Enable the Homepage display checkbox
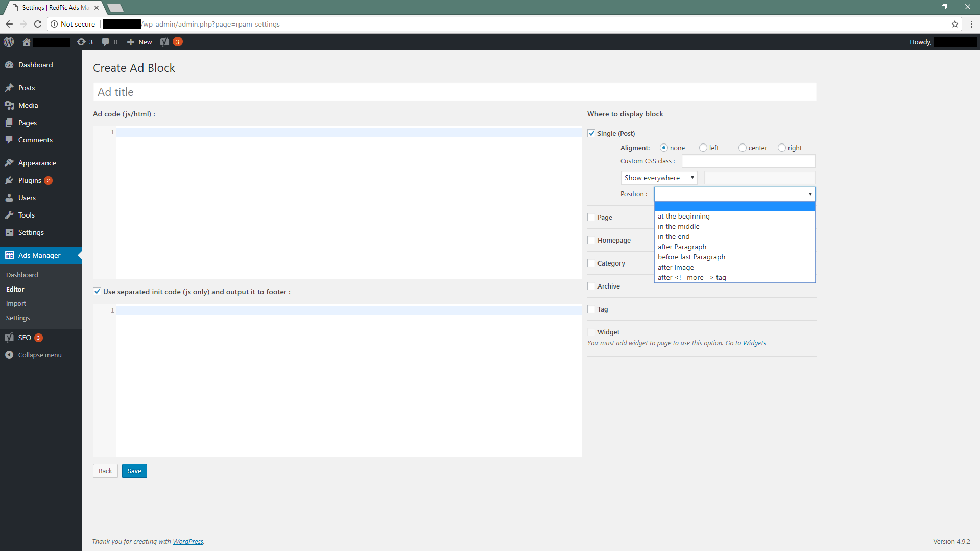Viewport: 980px width, 551px height. click(x=591, y=240)
